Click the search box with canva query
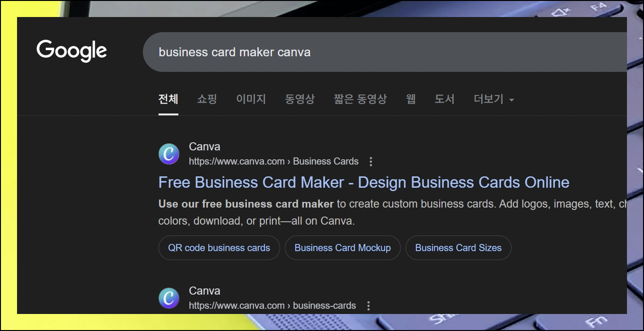Viewport: 644px width, 331px height. [385, 52]
